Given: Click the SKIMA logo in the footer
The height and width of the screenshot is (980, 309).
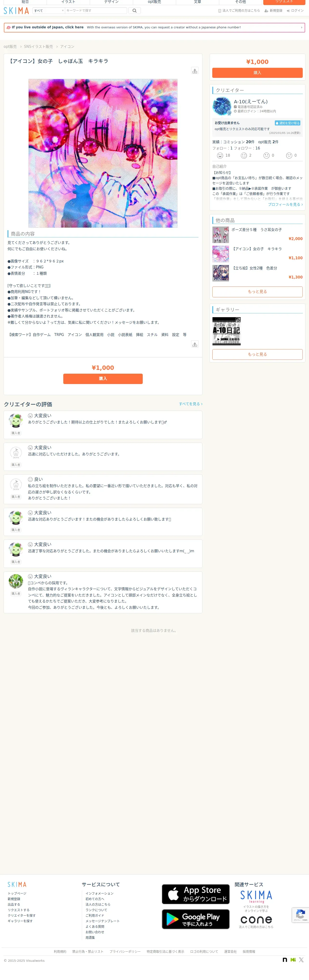Looking at the screenshot, I should coord(17,885).
